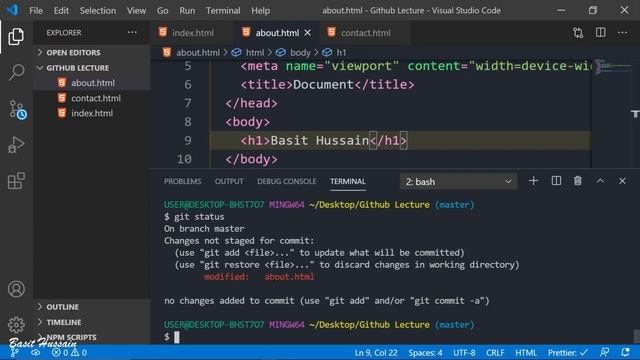Open the Help menu
Viewport: 640px width, 360px height.
tap(260, 11)
